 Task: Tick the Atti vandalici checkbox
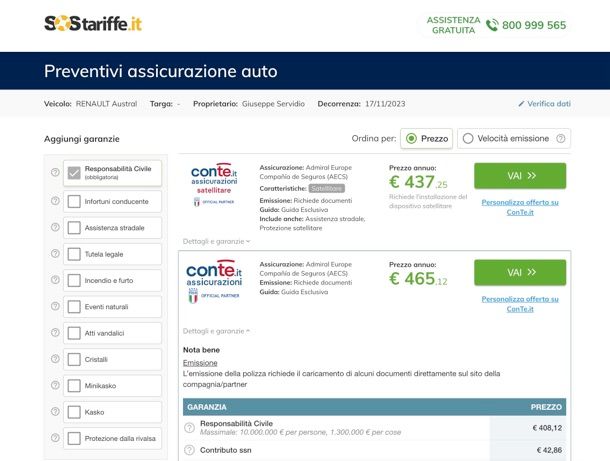[x=74, y=333]
